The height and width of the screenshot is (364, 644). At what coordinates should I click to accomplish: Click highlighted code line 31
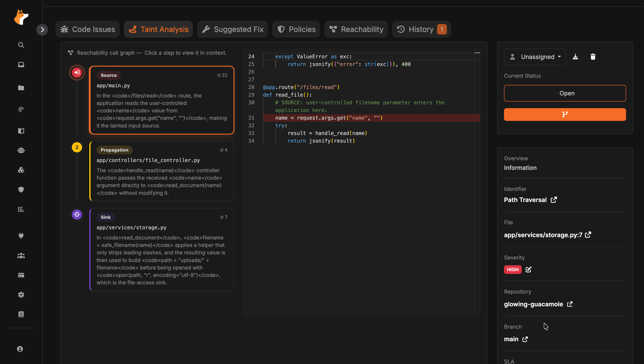[x=371, y=118]
